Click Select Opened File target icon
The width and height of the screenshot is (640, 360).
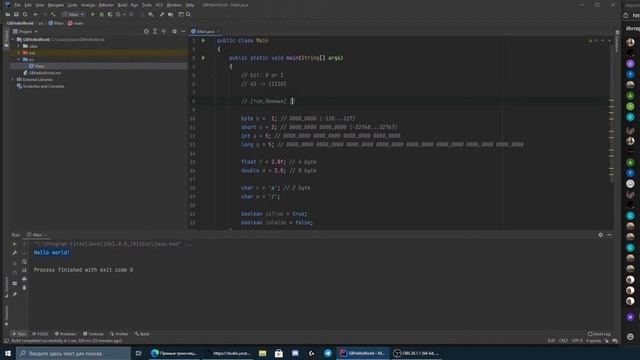click(146, 31)
